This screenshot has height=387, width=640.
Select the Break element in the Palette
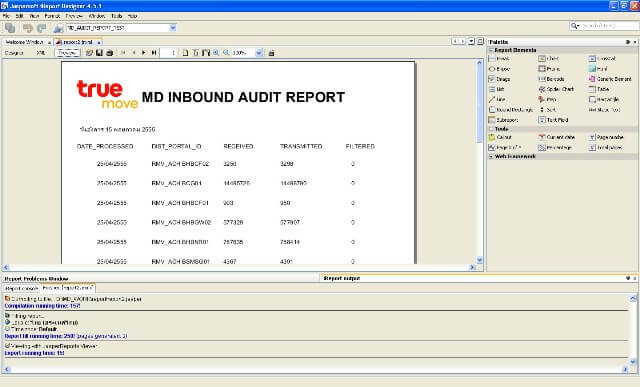tap(499, 59)
